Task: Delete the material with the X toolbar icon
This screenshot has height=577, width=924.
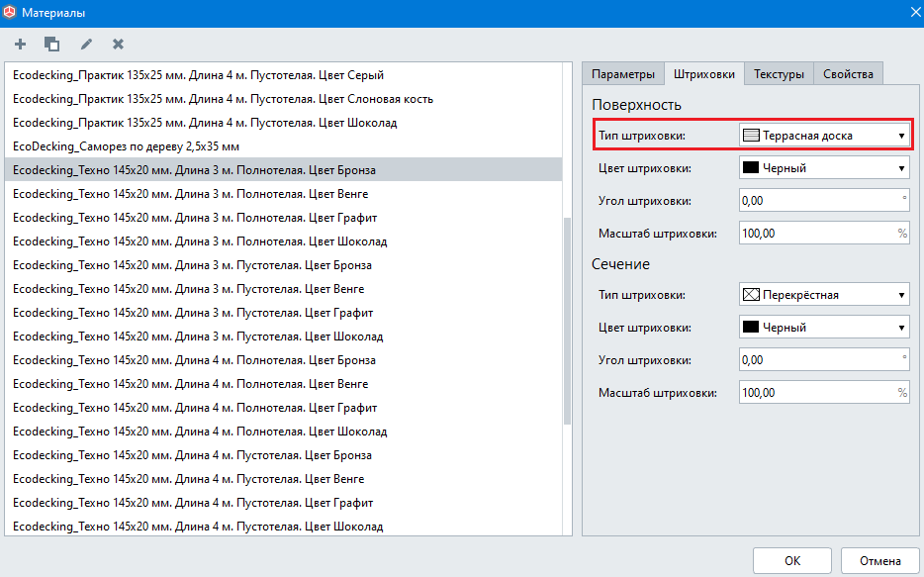Action: 119,45
